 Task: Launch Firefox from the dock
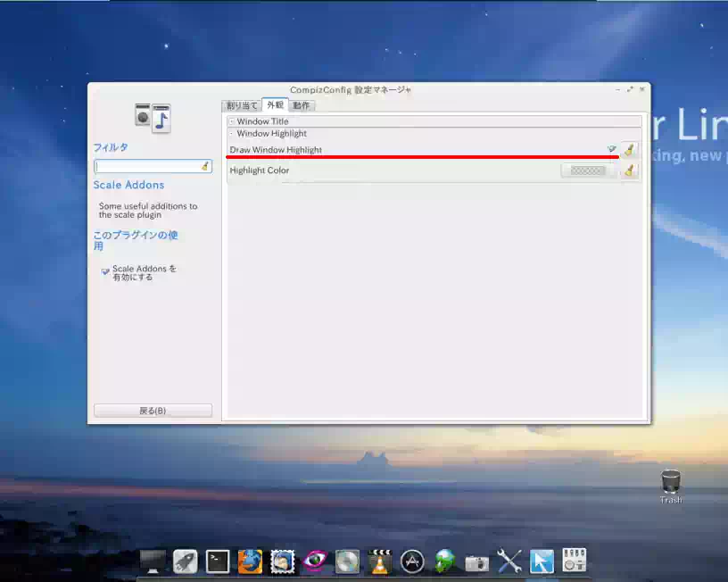[x=250, y=561]
